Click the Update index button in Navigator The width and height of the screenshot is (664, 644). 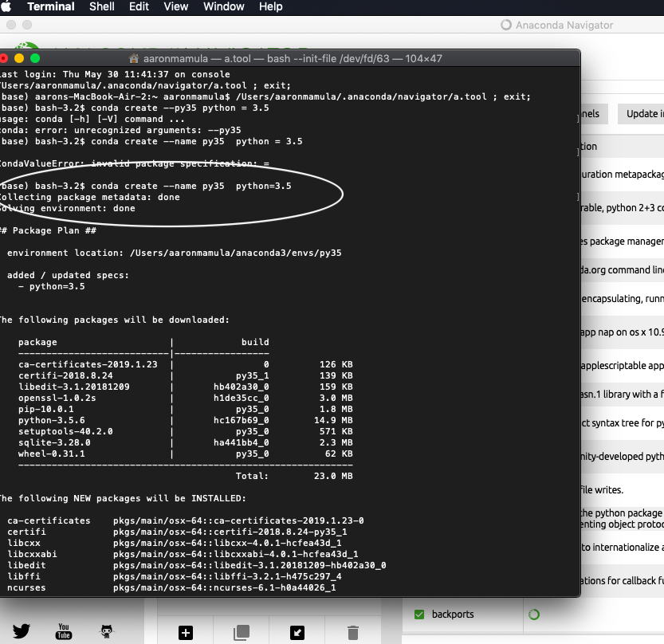(x=641, y=114)
